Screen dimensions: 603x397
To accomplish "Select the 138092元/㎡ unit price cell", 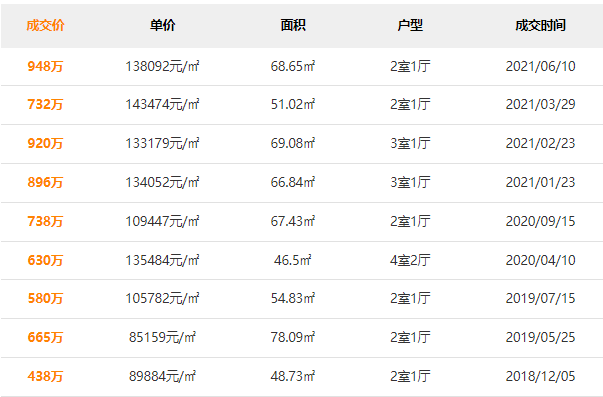I will click(162, 66).
